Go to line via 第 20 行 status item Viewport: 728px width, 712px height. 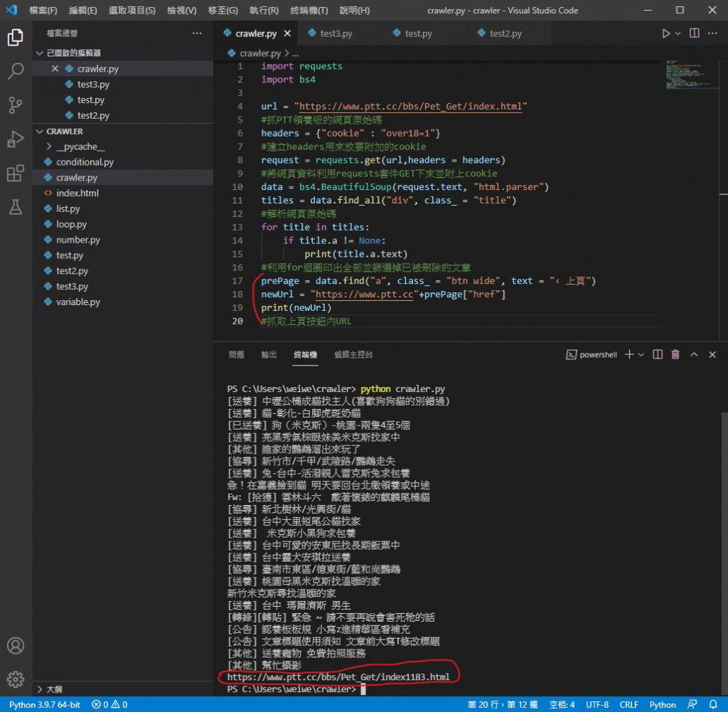503,705
